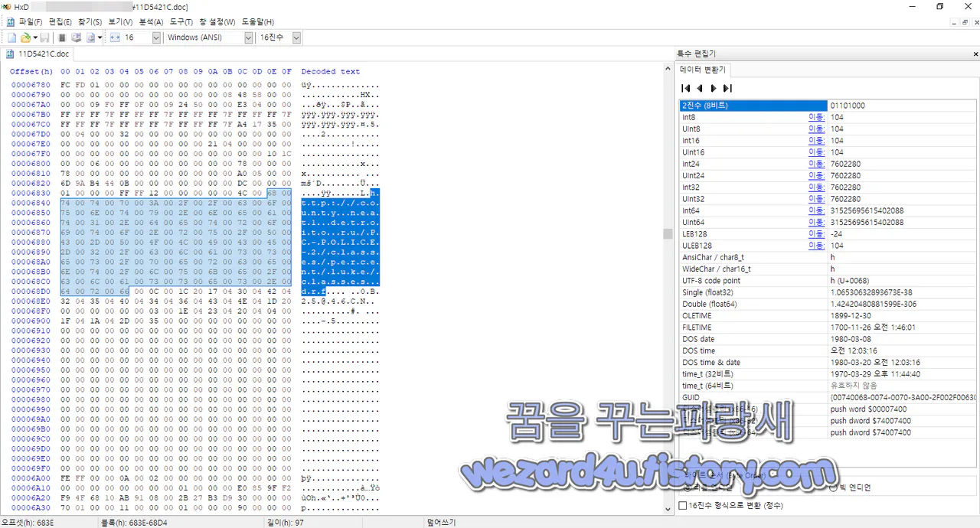Jump to last byte in data inspector
This screenshot has width=980, height=528.
click(x=727, y=88)
